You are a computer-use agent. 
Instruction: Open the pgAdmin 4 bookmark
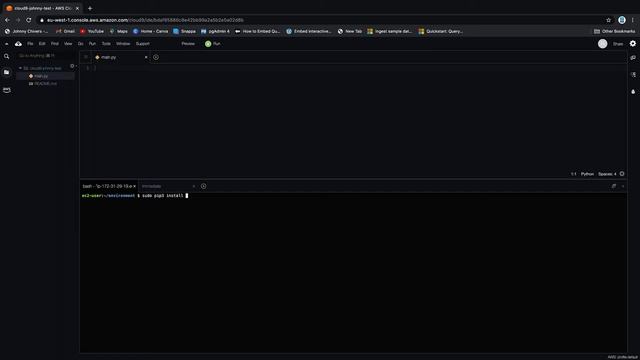pyautogui.click(x=215, y=31)
